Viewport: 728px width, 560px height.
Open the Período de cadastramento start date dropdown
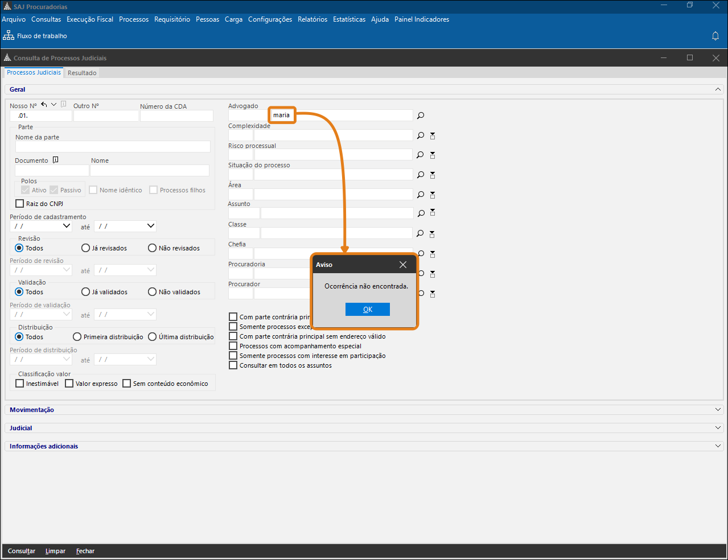tap(67, 226)
